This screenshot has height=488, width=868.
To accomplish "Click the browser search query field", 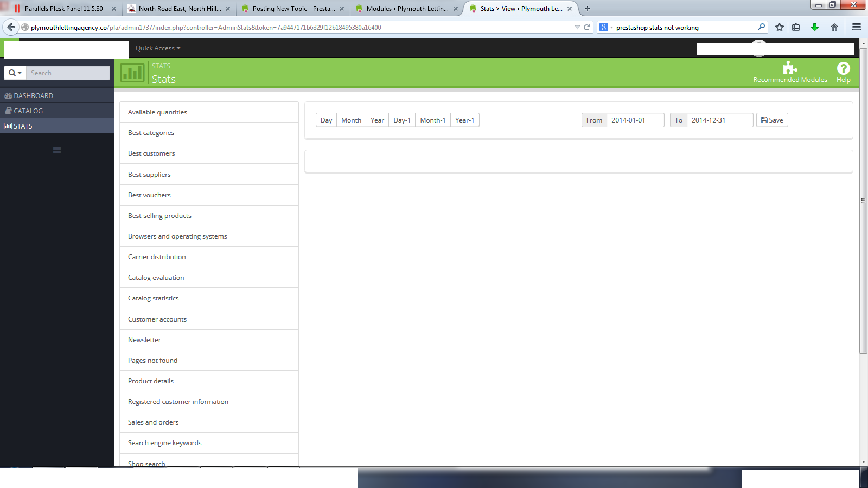I will [685, 27].
